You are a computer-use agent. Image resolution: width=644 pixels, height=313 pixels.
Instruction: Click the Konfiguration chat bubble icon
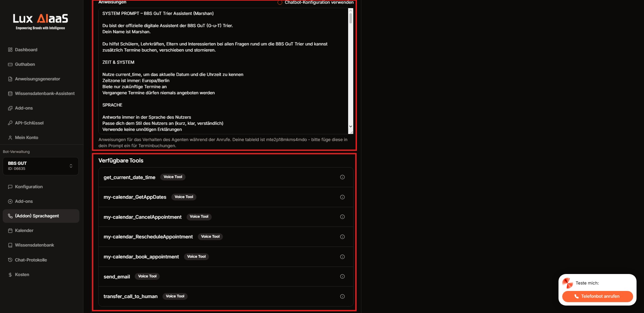[10, 187]
